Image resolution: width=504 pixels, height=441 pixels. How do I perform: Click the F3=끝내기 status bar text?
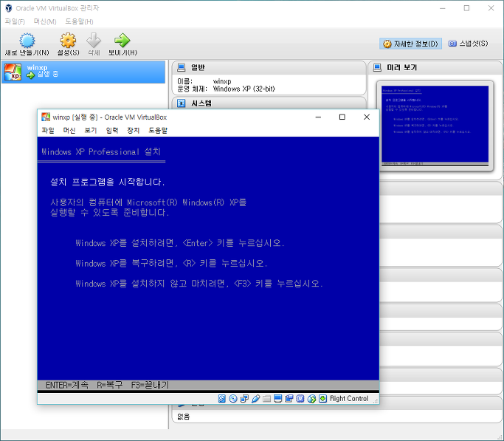[150, 385]
